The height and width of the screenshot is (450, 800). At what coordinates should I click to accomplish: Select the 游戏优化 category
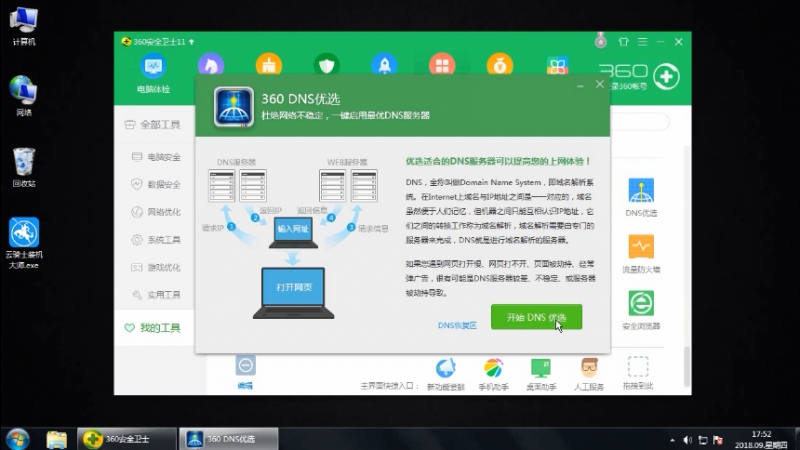(156, 267)
